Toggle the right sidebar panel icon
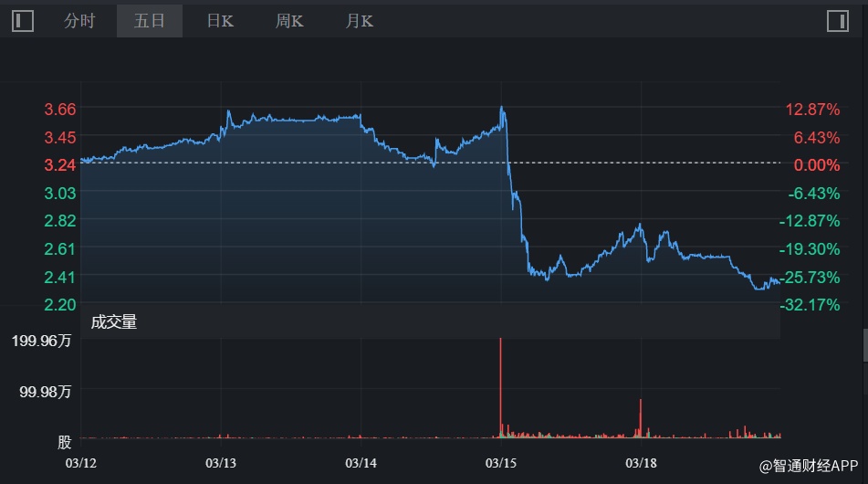Viewport: 868px width, 484px height. point(838,21)
